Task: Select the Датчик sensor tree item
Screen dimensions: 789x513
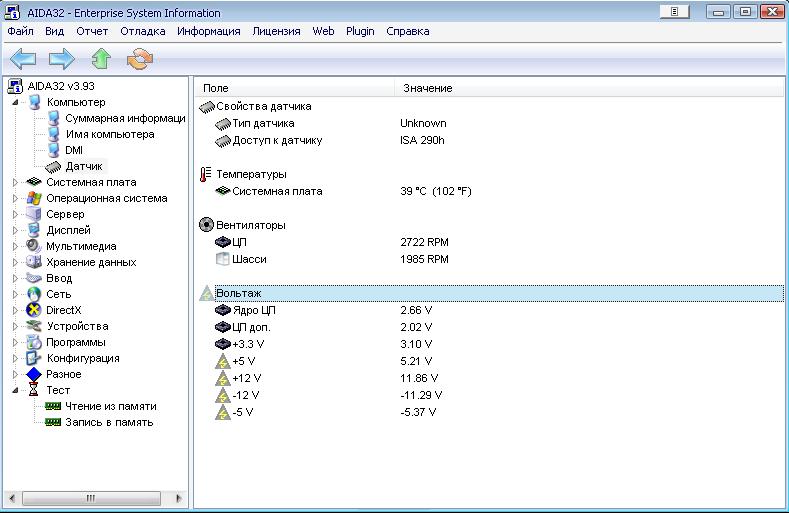Action: point(84,166)
